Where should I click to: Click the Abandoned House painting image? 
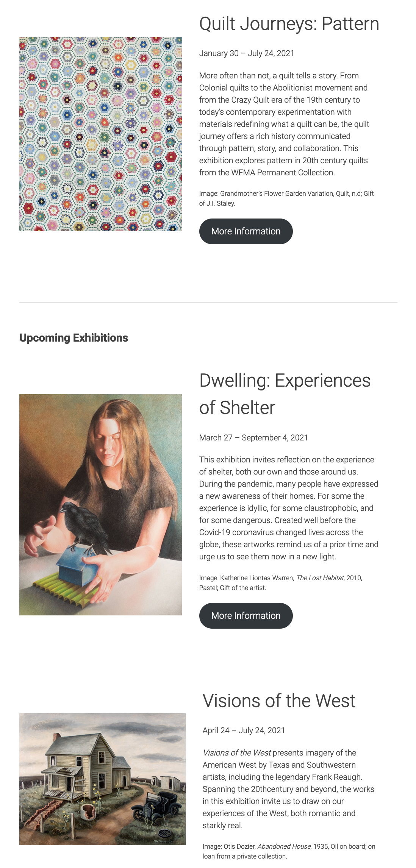point(102,779)
